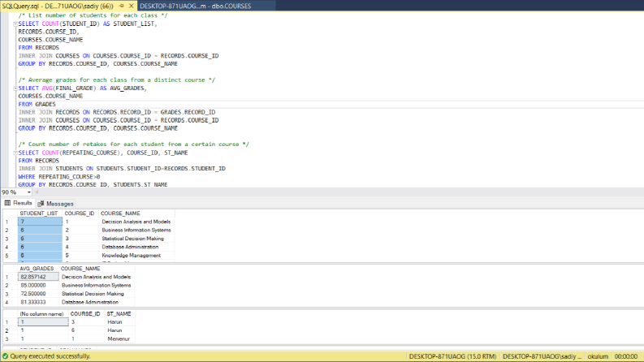Select 'Business Information Systems' in the first grid
This screenshot has width=644, height=362.
[136, 231]
